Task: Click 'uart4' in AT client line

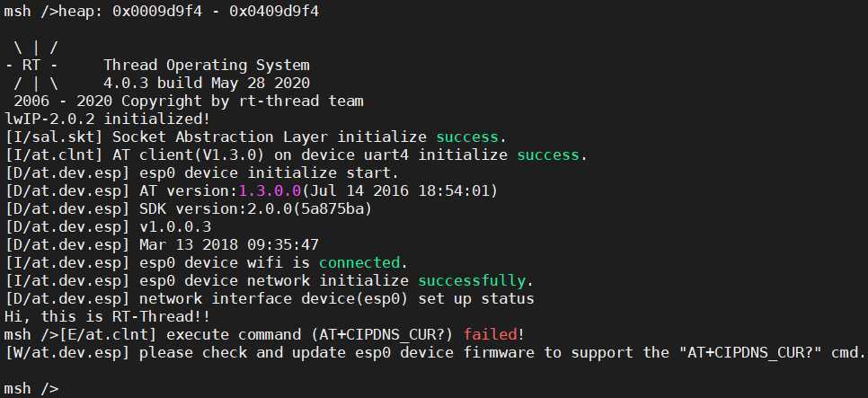Action: (386, 155)
